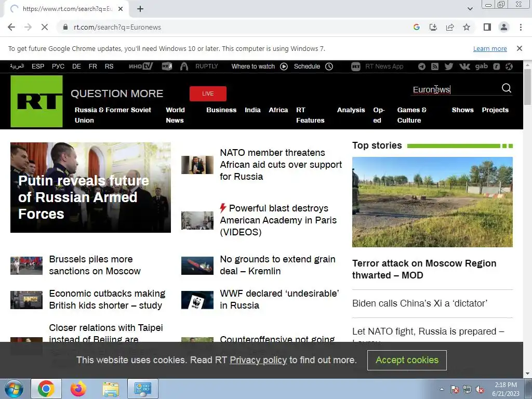Switch to FR language

pos(92,66)
